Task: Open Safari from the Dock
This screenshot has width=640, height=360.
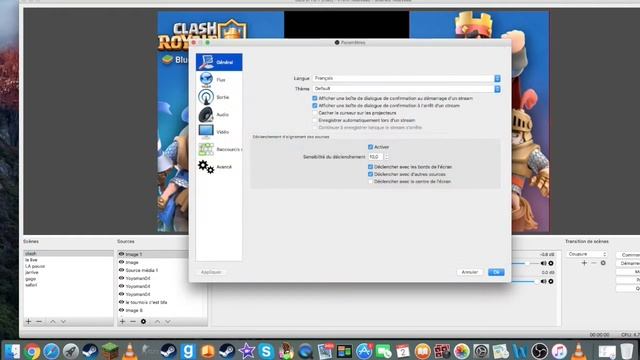Action: pos(51,351)
